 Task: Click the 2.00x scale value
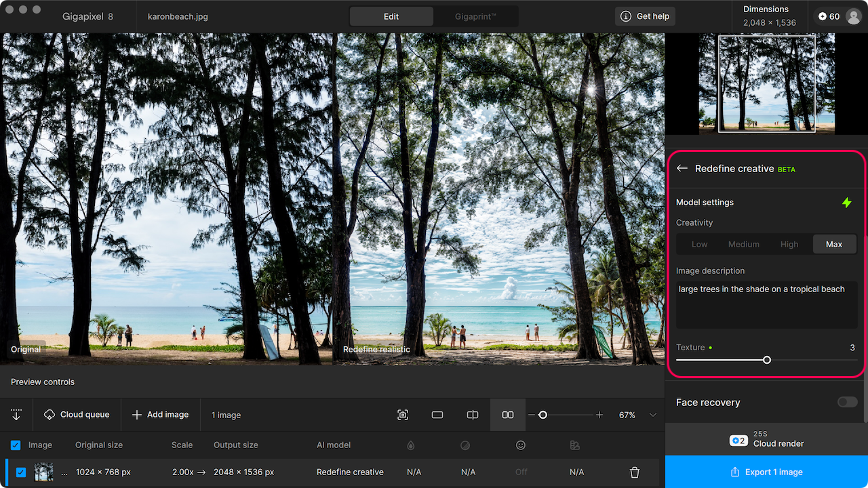(182, 472)
